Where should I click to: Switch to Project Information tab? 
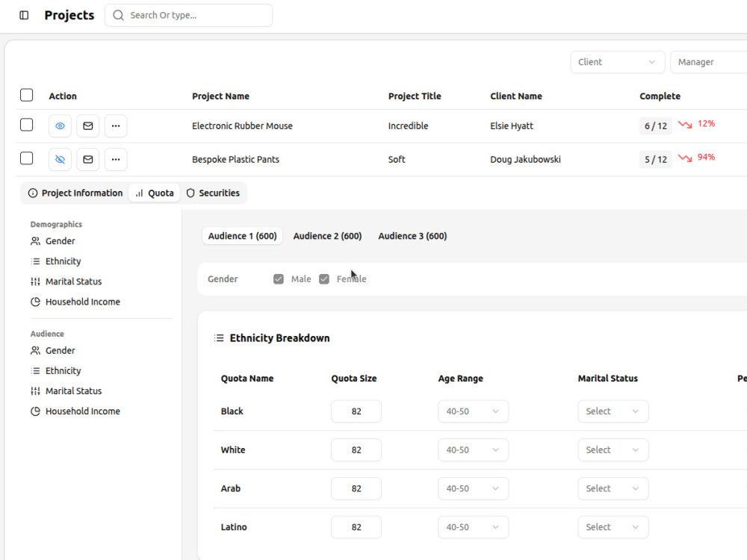click(75, 193)
